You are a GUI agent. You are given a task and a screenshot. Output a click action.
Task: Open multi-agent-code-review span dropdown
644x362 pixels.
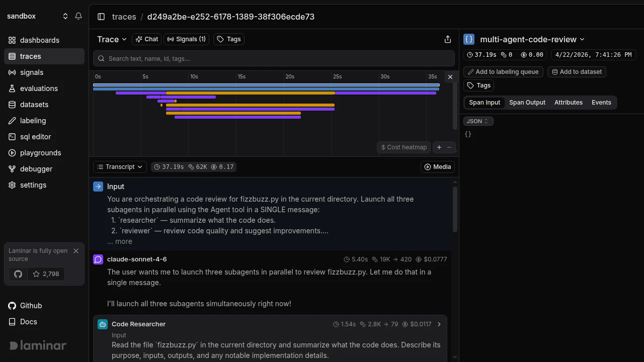point(532,39)
